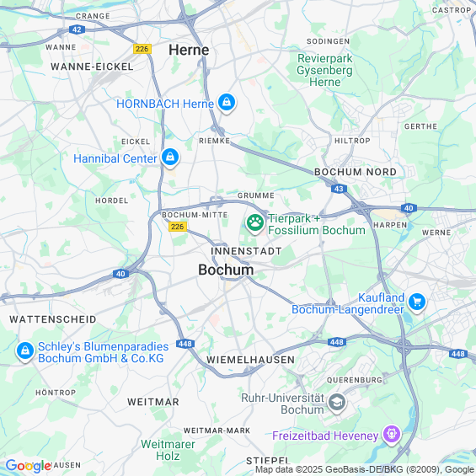Select the Hannibal Center shopping bag marker

[x=170, y=158]
